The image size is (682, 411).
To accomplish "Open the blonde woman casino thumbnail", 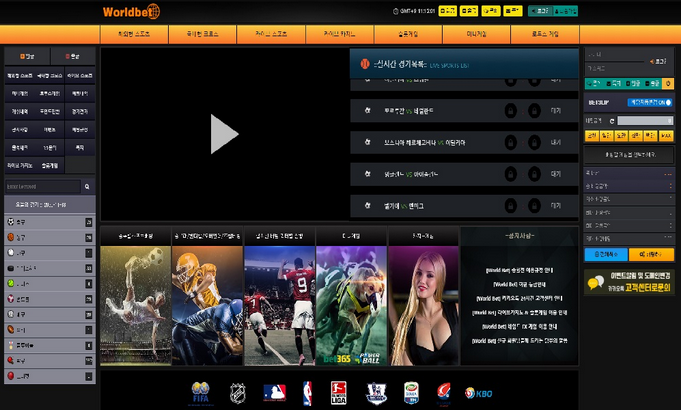I will point(424,305).
